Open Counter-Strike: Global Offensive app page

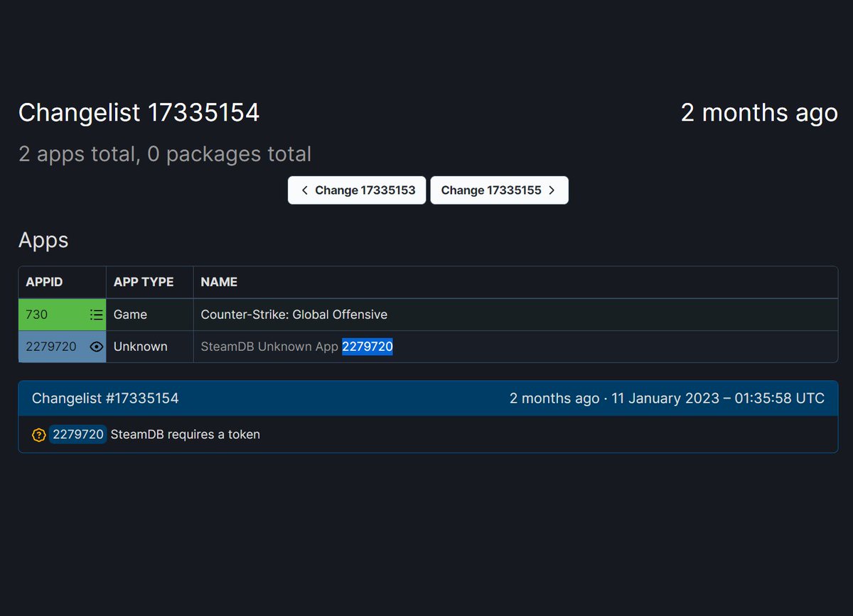coord(294,315)
